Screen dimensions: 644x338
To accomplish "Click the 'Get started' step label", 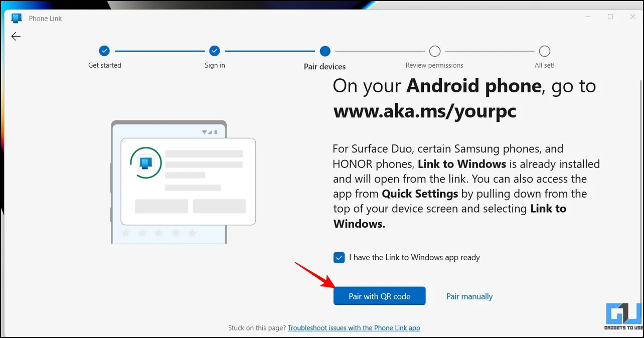I will coord(105,65).
